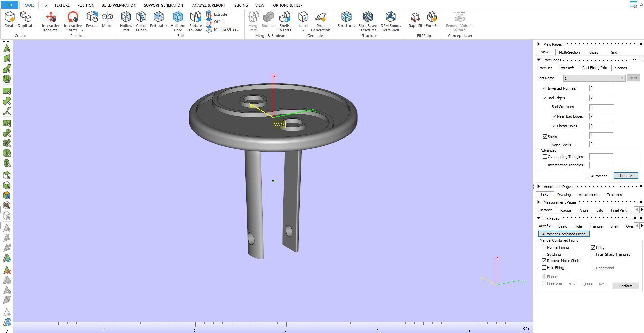The image size is (644, 333).
Task: Click the Grid value input field
Action: tap(589, 284)
